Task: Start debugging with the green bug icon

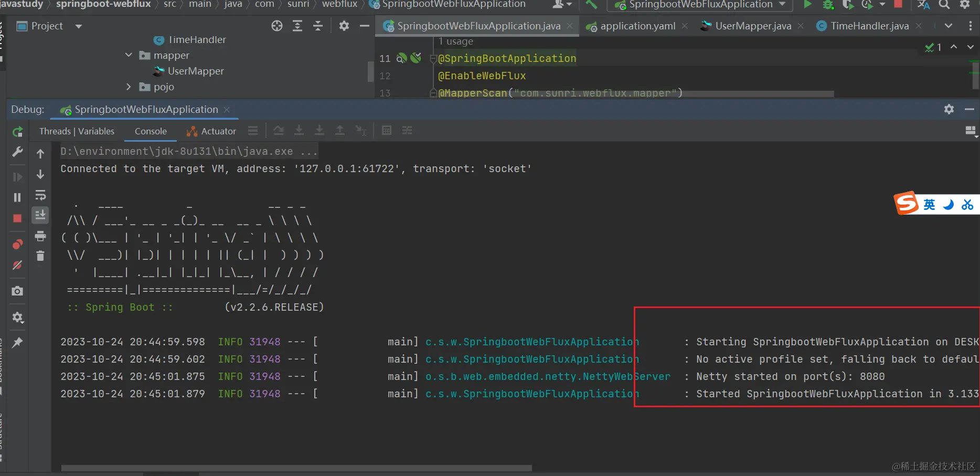Action: click(x=828, y=4)
